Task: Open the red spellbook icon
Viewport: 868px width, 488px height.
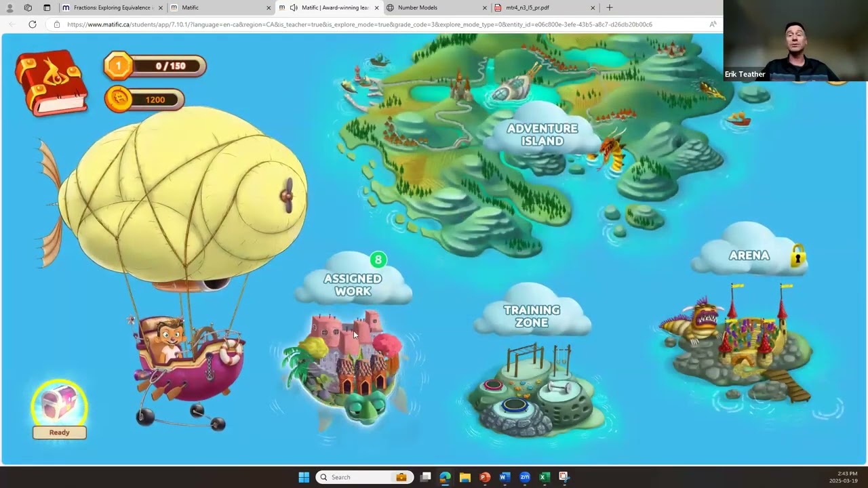Action: tap(52, 83)
